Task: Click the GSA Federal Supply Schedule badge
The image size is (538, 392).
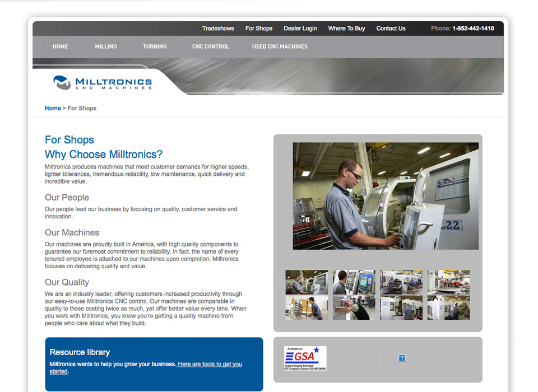Action: point(305,358)
